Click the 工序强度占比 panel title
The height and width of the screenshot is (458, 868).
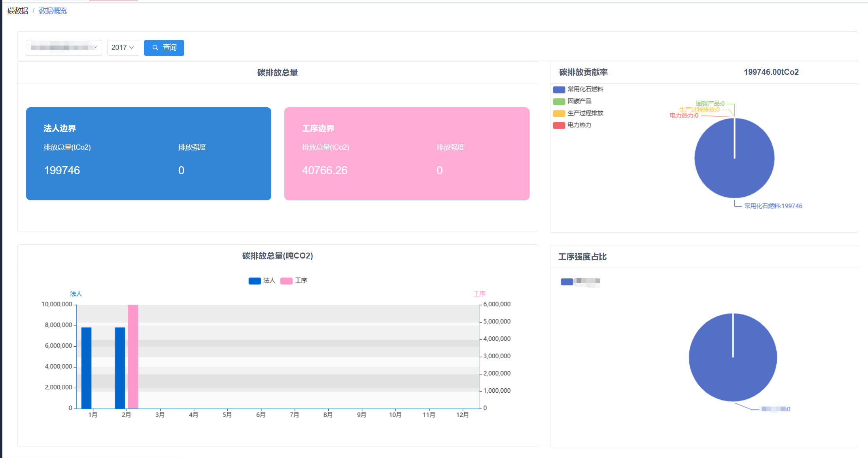click(x=582, y=257)
